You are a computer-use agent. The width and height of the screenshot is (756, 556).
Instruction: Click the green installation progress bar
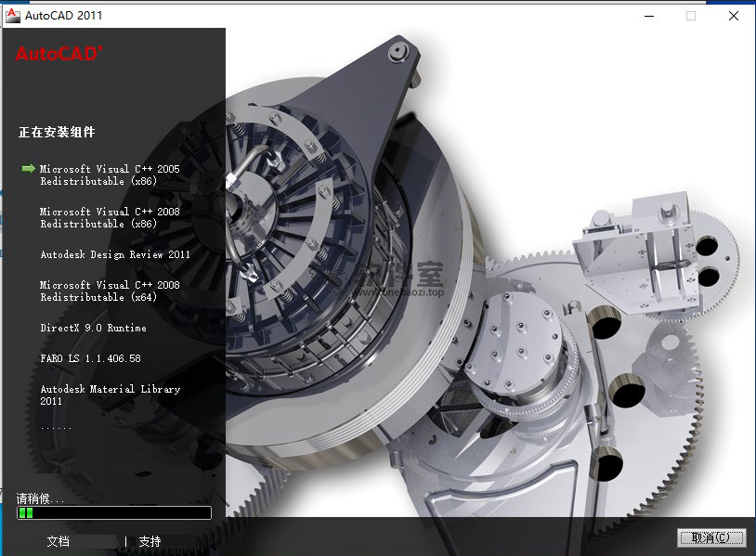coord(113,512)
